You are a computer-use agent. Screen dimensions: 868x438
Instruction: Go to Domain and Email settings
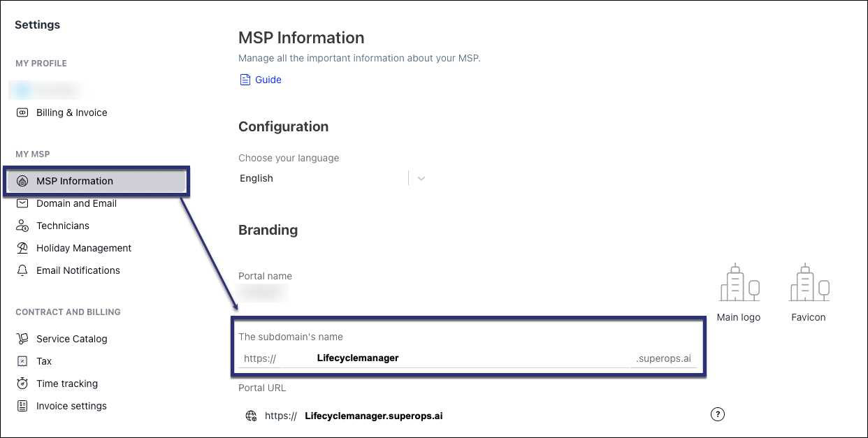tap(76, 203)
